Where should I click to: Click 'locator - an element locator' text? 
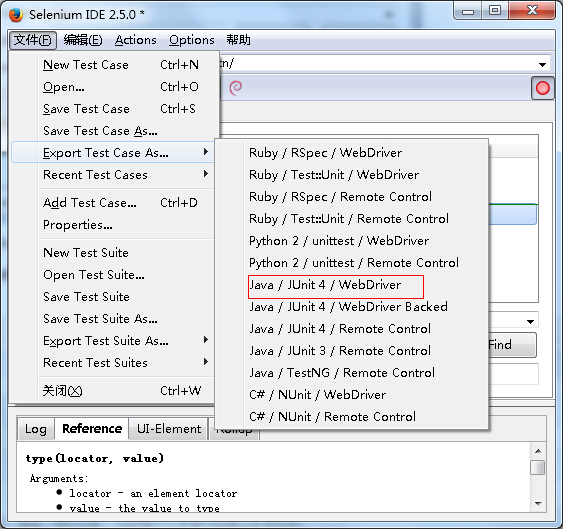(153, 493)
